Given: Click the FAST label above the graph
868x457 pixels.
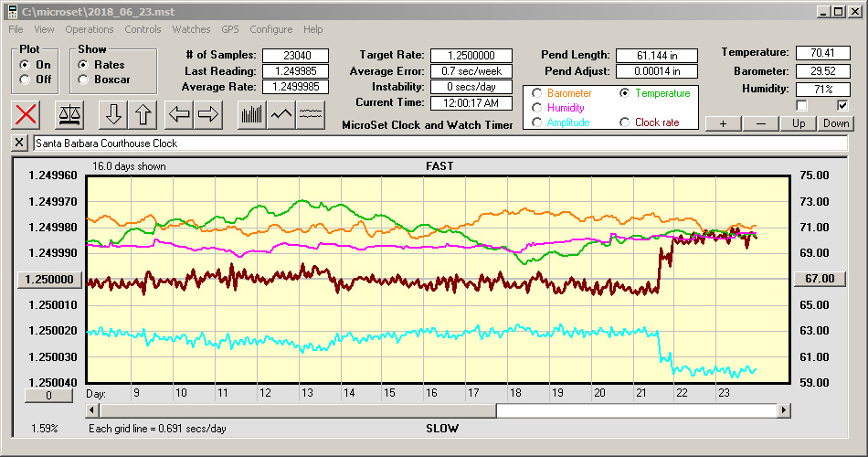Looking at the screenshot, I should 439,166.
